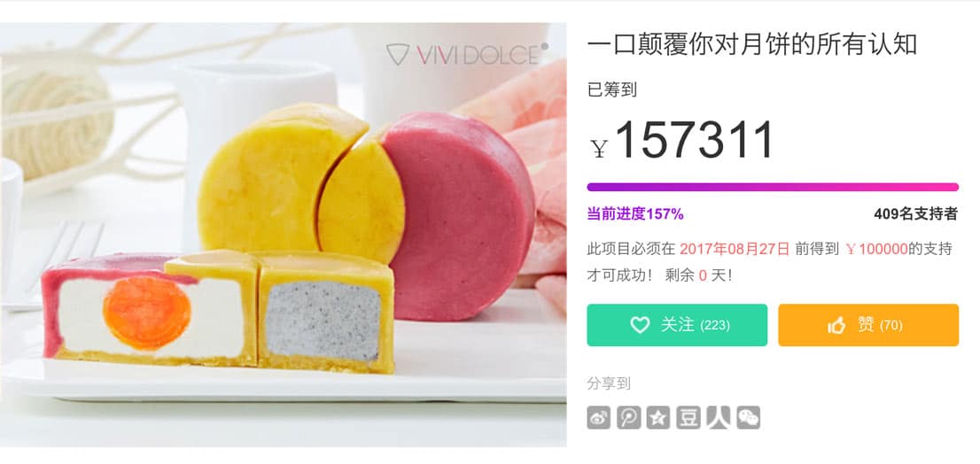Share project to Sina Weibo

pos(599,417)
